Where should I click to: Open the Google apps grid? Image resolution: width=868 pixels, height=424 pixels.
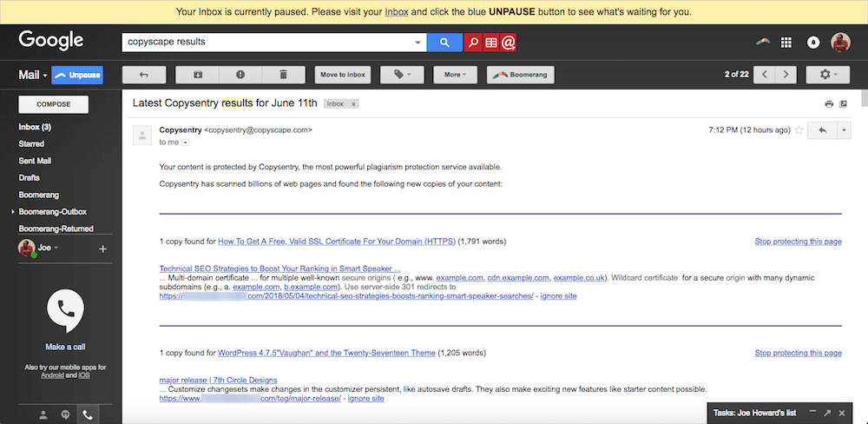pos(786,43)
